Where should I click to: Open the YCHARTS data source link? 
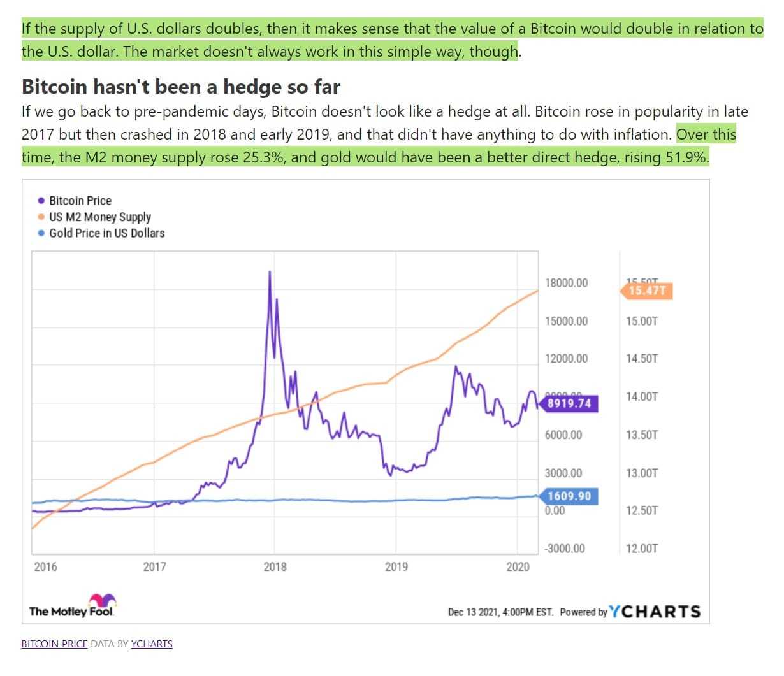[x=152, y=644]
